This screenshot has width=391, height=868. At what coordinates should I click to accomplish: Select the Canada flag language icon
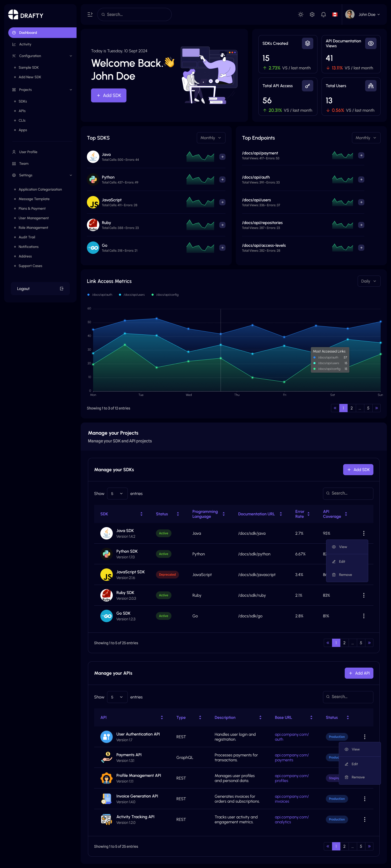(335, 14)
